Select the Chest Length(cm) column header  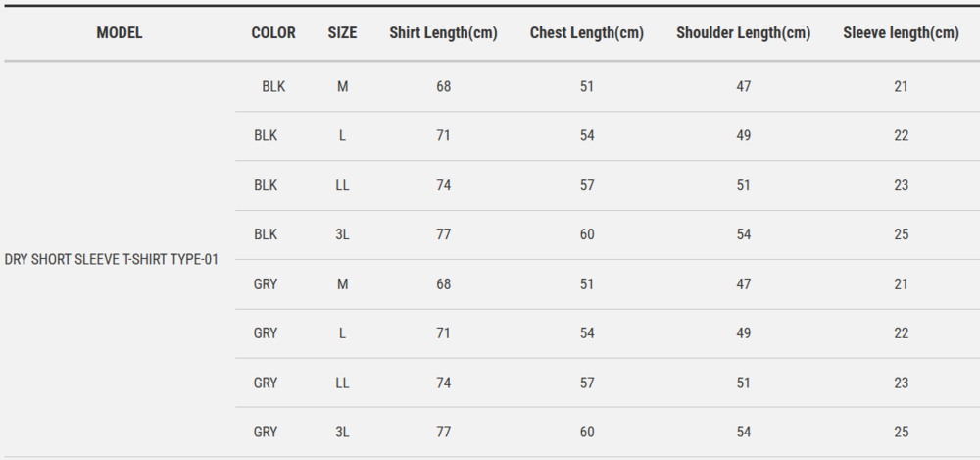[x=587, y=33]
